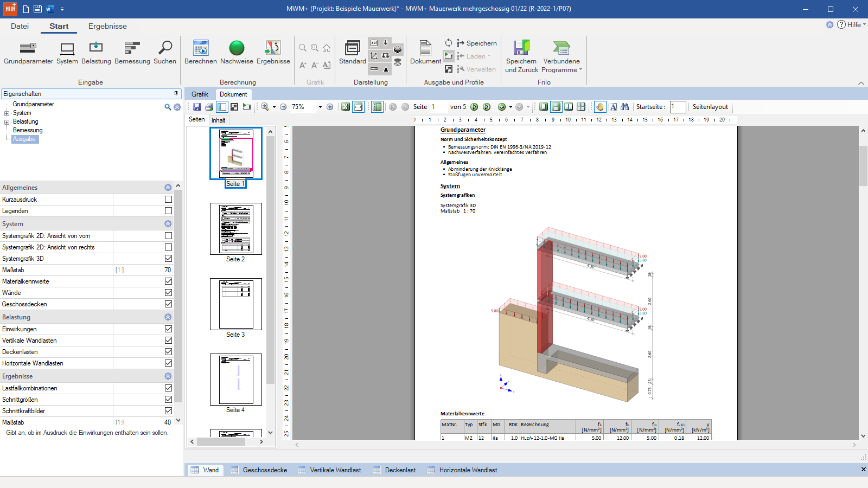The height and width of the screenshot is (488, 868).
Task: Open the System ribbon tool
Action: pos(67,53)
